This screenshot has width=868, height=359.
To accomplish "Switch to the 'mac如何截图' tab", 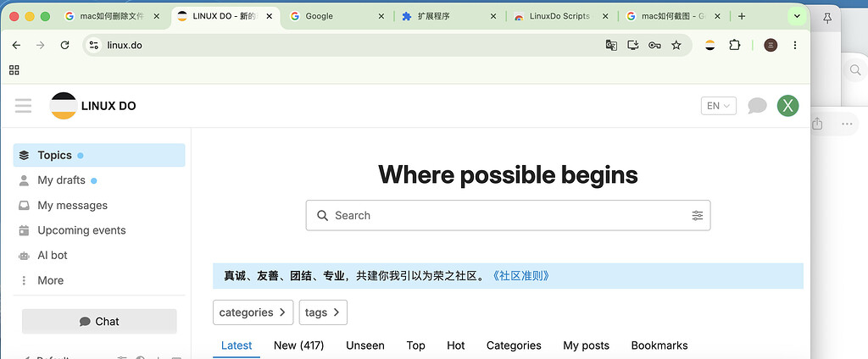I will point(673,17).
